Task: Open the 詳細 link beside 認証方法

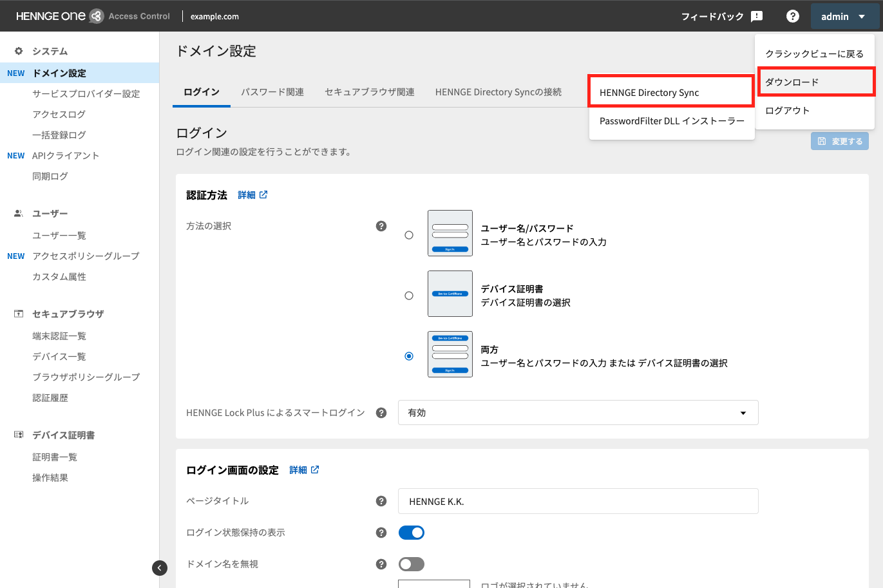Action: point(252,195)
